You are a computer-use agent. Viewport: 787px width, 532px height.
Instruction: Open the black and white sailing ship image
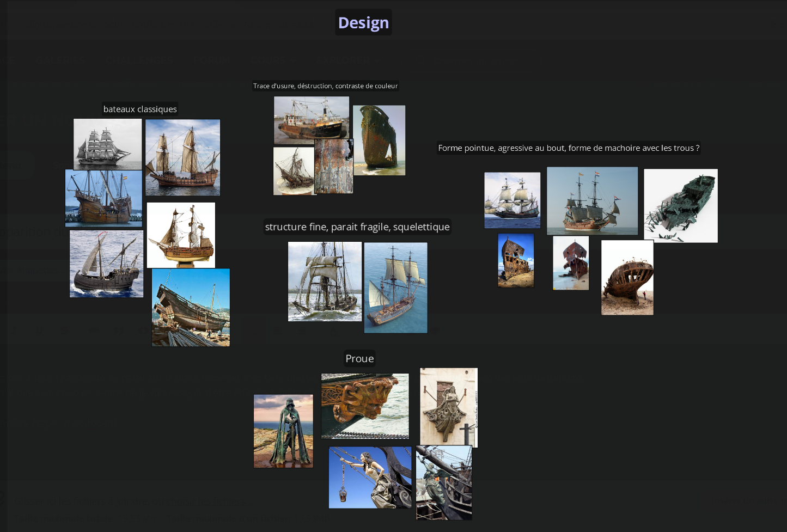[x=107, y=144]
